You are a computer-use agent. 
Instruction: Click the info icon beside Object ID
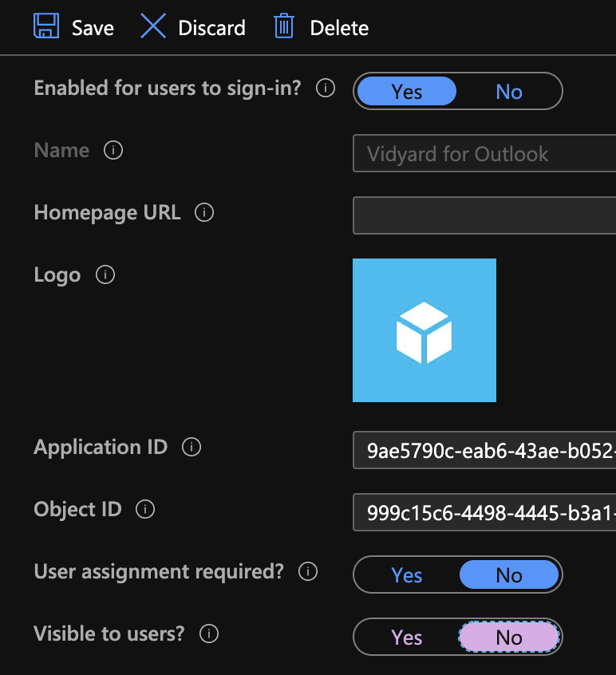tap(145, 510)
